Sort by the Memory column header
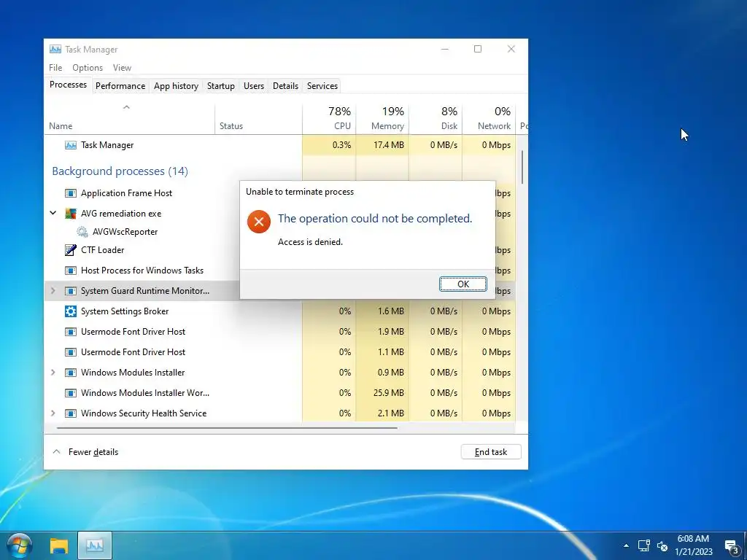Screen dimensions: 747x560 pos(382,119)
